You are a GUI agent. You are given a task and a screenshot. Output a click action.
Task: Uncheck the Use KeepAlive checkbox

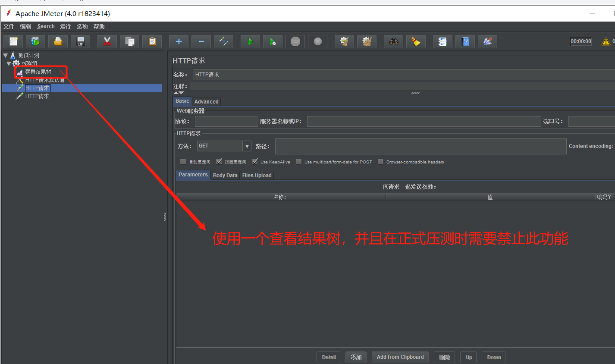pyautogui.click(x=255, y=162)
